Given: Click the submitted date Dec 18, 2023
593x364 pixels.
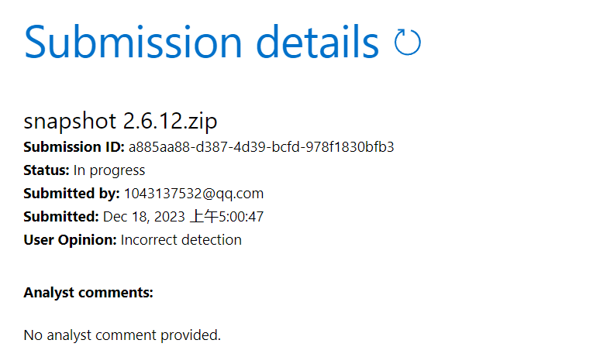Looking at the screenshot, I should 143,217.
